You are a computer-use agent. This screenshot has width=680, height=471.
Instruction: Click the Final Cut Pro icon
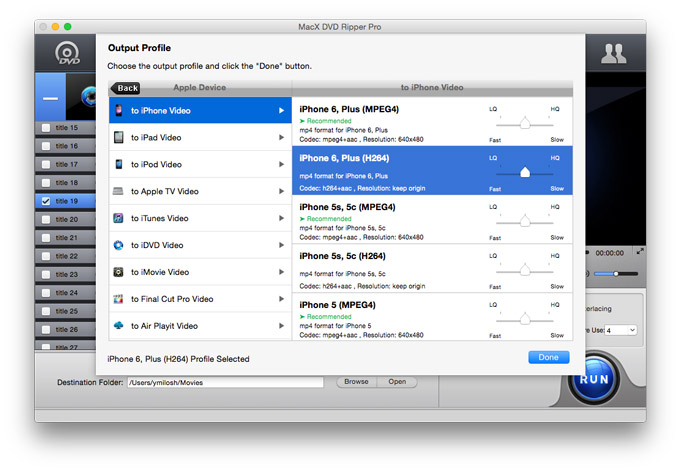(118, 299)
